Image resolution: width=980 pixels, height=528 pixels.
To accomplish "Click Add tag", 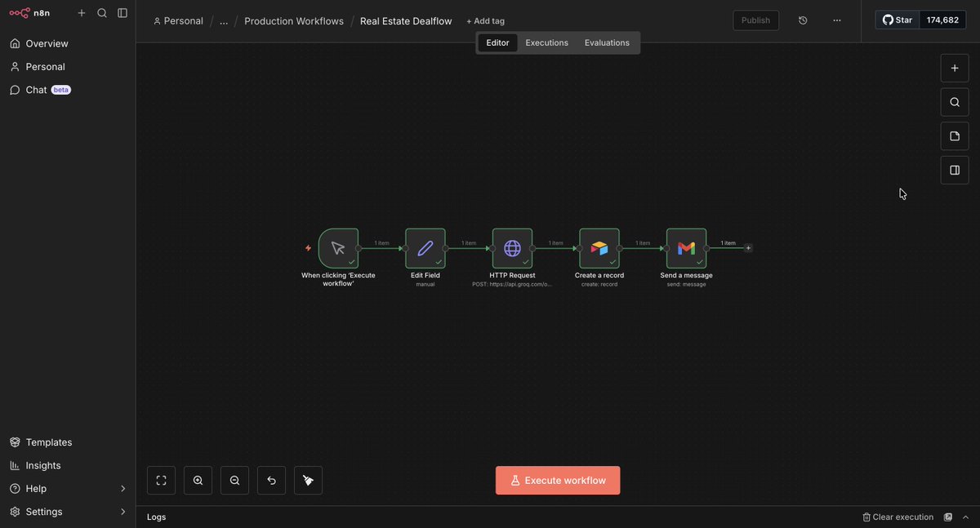I will tap(485, 21).
